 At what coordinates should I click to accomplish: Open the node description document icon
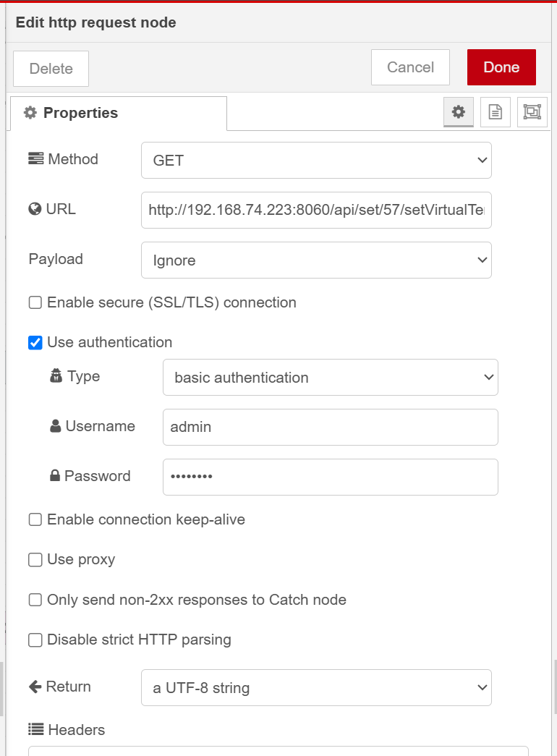pyautogui.click(x=496, y=112)
